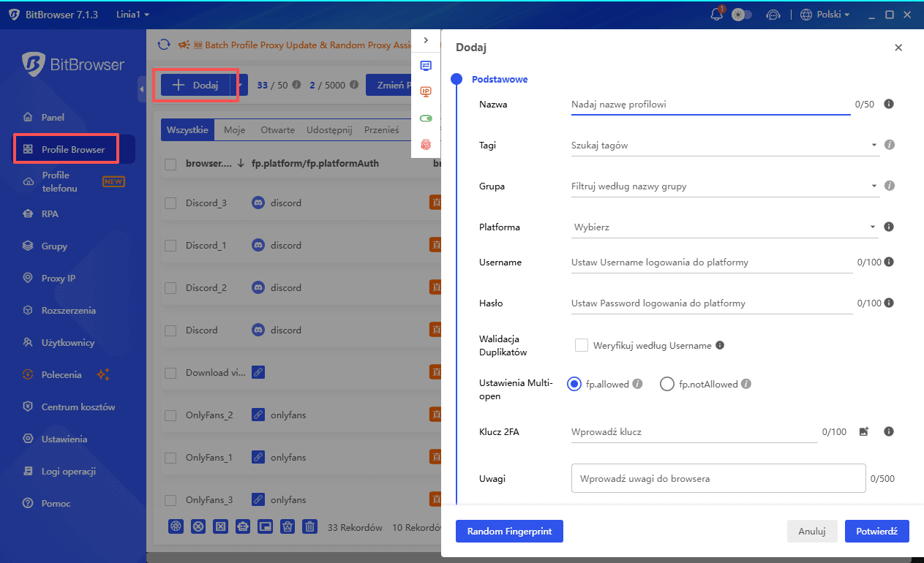Click the boxed X icon in the bottom toolbar

pyautogui.click(x=220, y=526)
